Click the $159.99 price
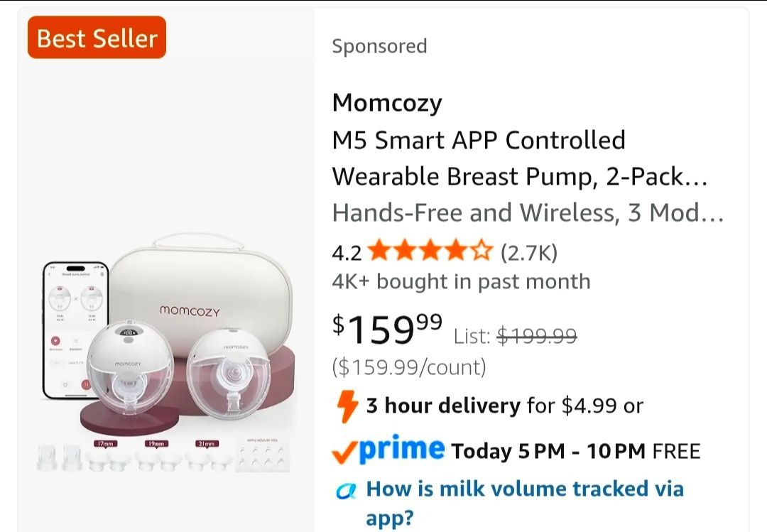Viewport: 767px width, 532px height. coord(388,328)
